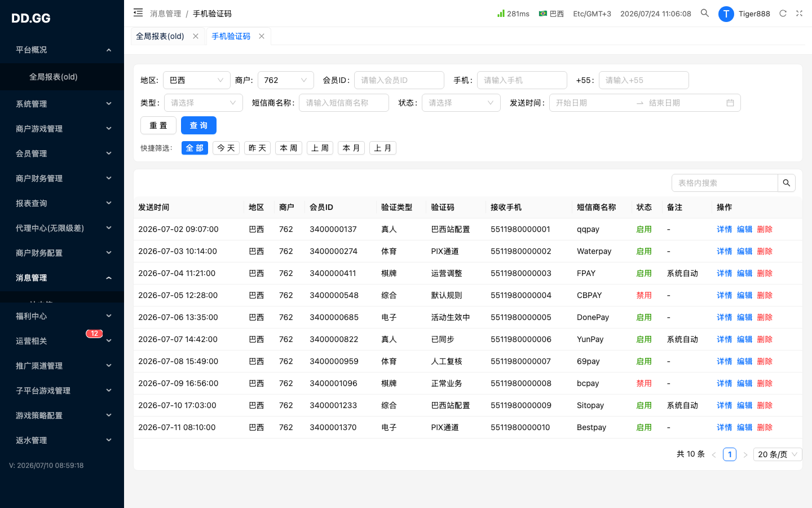Expand the 商户财务管理 sidebar menu

[62, 178]
